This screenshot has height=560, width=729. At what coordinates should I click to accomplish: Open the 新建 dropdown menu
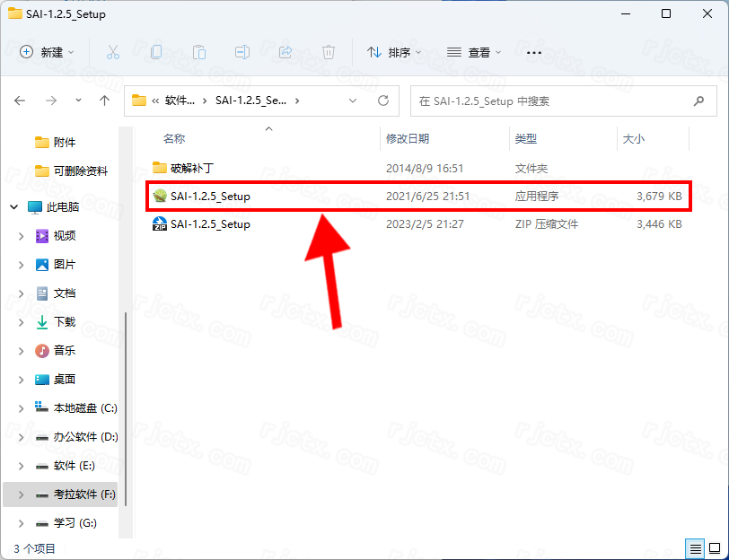tap(47, 52)
